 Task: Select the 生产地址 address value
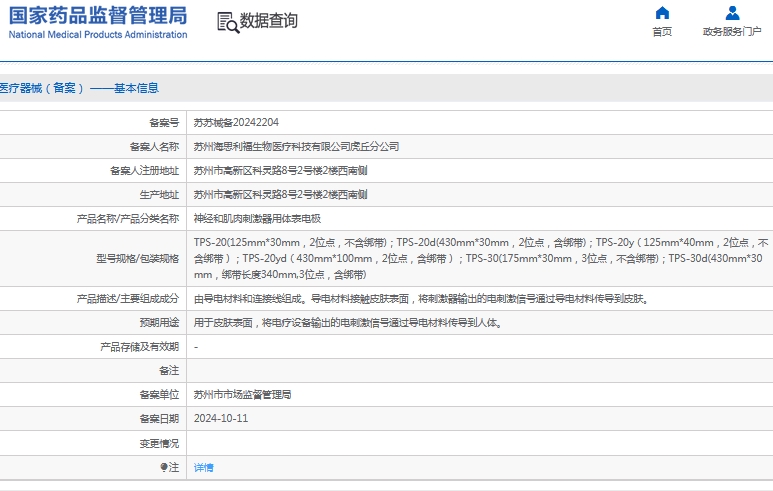point(281,195)
